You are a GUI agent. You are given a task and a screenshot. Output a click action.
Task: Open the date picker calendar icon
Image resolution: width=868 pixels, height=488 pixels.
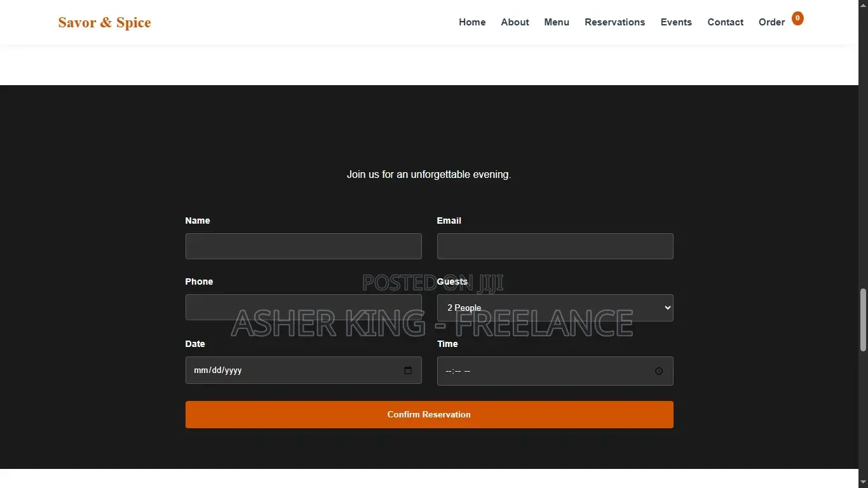[408, 370]
